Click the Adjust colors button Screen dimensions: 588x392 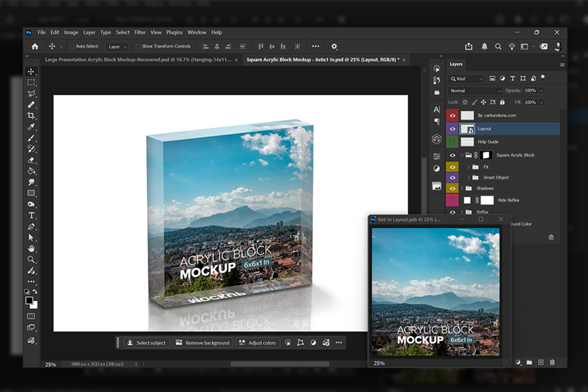pyautogui.click(x=258, y=343)
